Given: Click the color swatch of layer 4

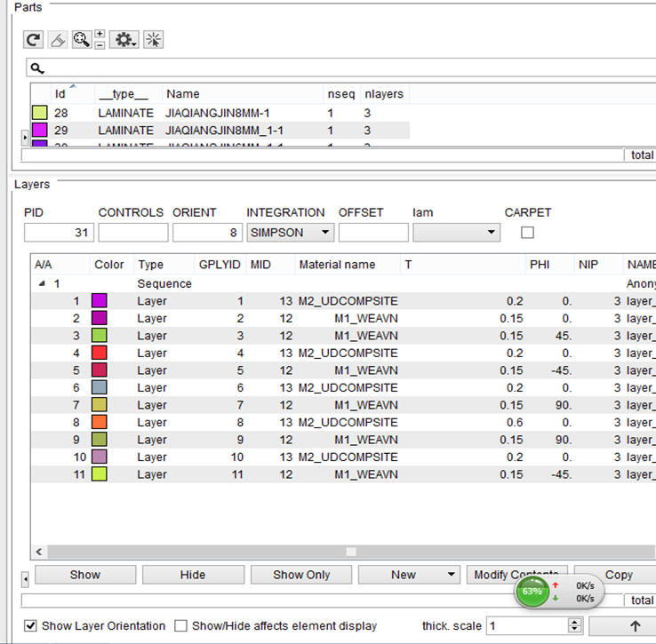Looking at the screenshot, I should [x=100, y=354].
